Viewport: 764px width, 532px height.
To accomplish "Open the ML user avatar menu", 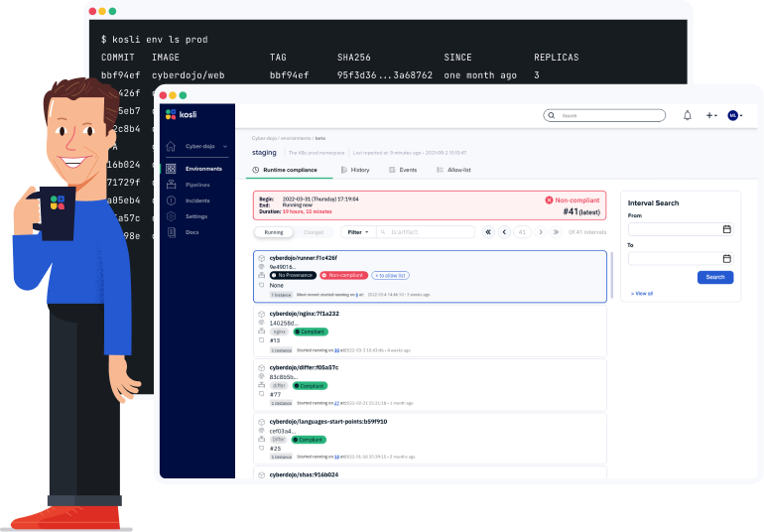I will [735, 115].
